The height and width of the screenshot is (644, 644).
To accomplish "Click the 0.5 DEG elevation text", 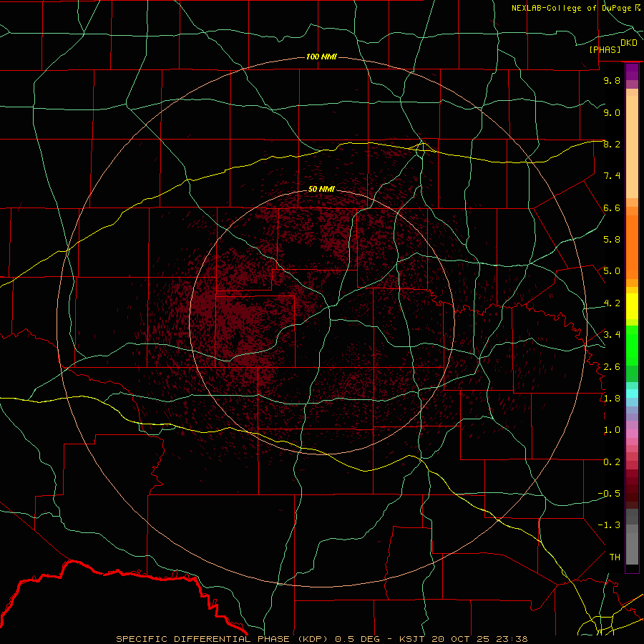I will click(356, 639).
